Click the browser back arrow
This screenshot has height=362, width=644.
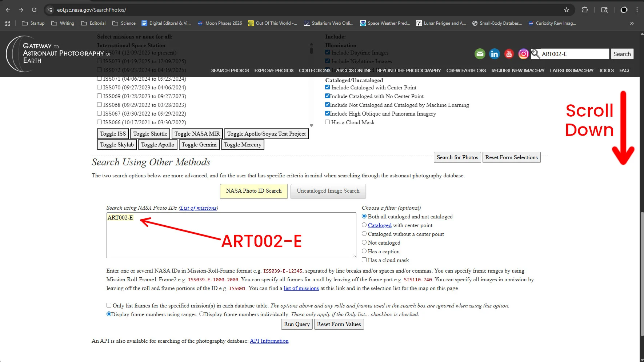click(x=8, y=10)
